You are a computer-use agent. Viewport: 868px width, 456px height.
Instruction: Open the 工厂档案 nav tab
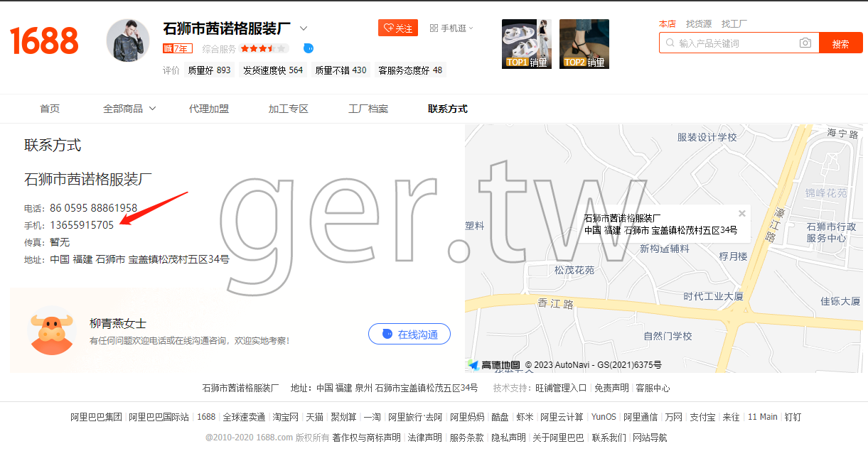(x=368, y=109)
